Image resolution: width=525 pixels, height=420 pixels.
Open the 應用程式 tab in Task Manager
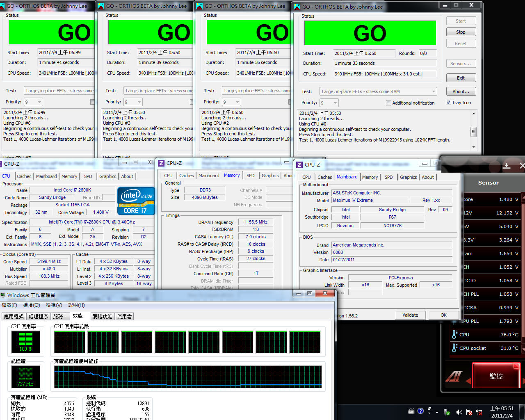tap(14, 316)
